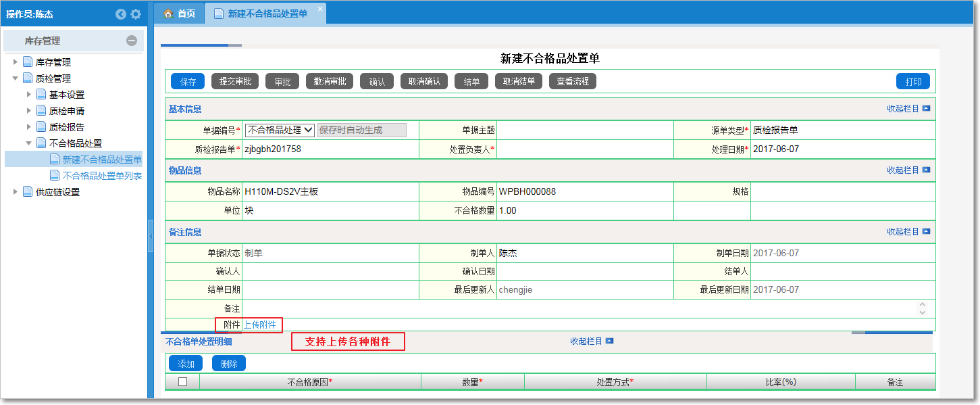This screenshot has width=980, height=405.
Task: Click the 上传附件 link
Action: [x=259, y=325]
